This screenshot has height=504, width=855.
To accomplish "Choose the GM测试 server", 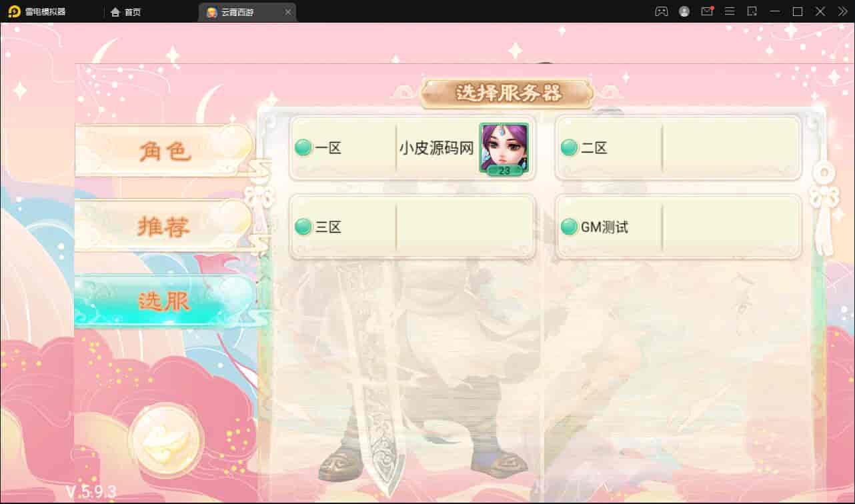I will coord(678,227).
